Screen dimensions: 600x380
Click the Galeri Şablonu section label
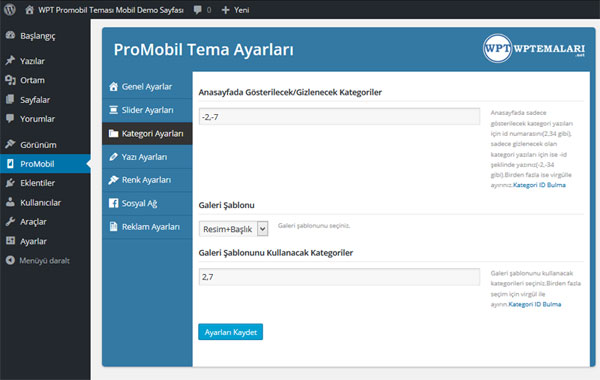227,205
